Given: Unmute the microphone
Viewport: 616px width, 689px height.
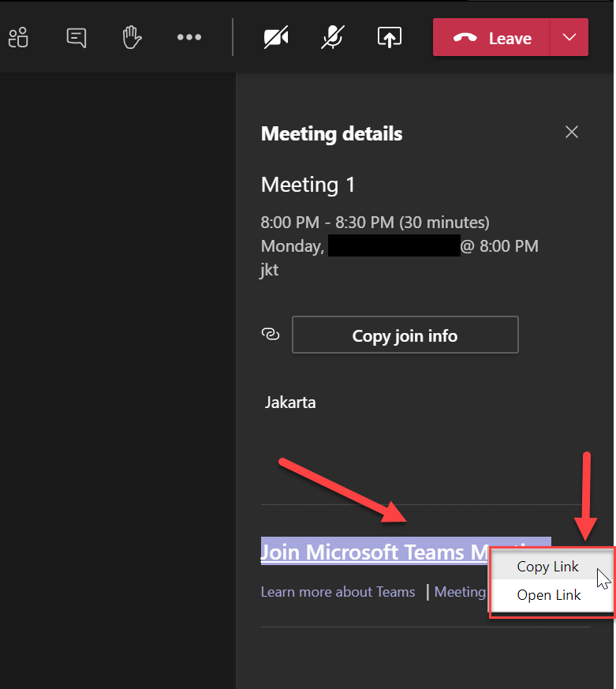Looking at the screenshot, I should [x=332, y=37].
